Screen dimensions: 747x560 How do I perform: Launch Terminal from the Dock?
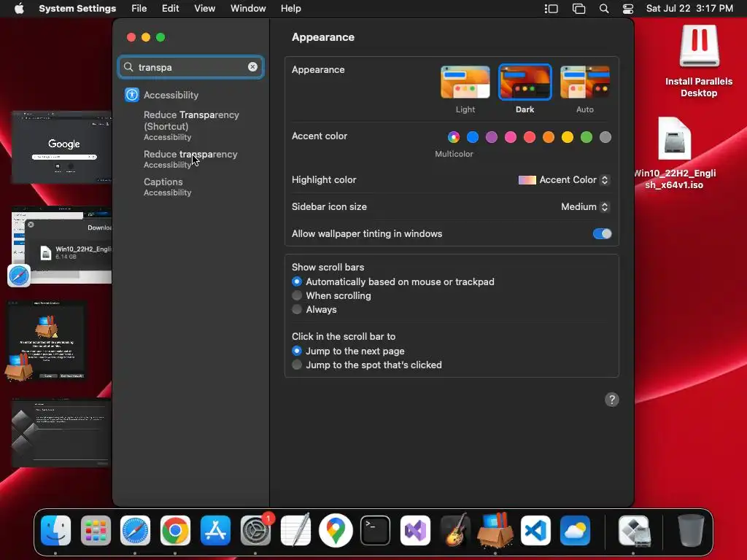click(376, 531)
